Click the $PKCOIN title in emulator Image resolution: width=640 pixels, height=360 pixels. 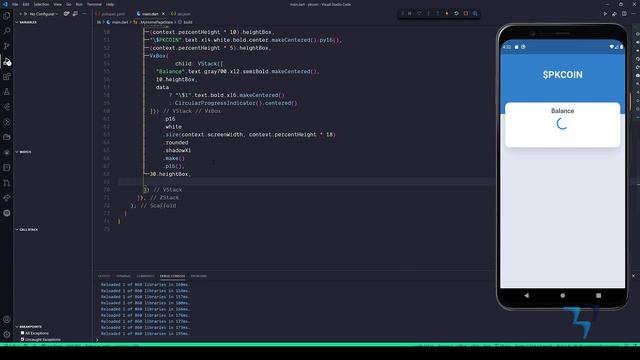[562, 75]
